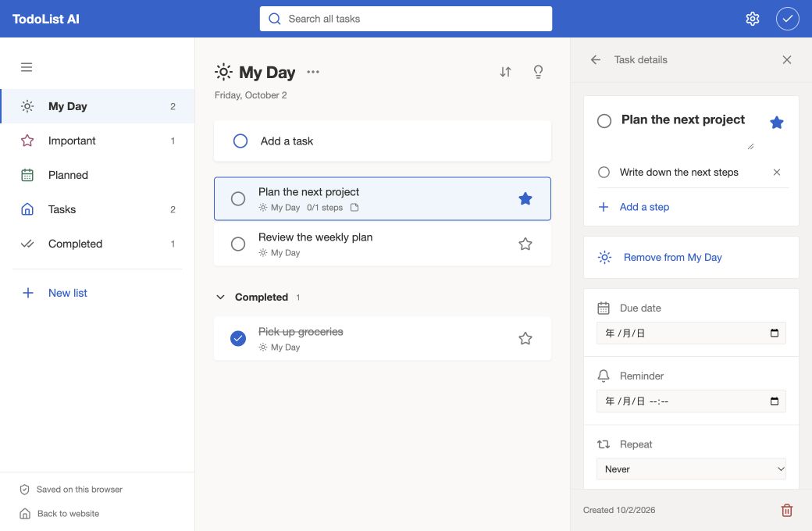Complete Review the weekly plan task
Viewport: 812px width, 531px height.
tap(237, 244)
